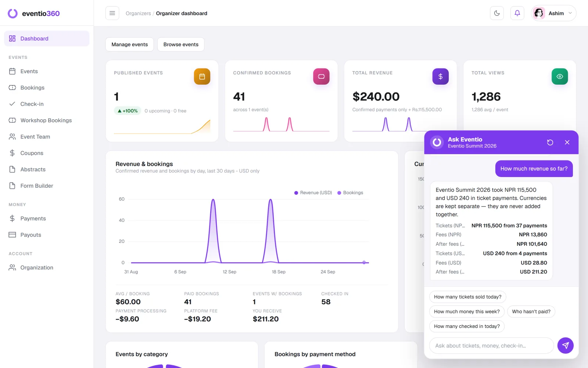Send message with paper plane button
Viewport: 588px width, 368px height.
click(566, 346)
